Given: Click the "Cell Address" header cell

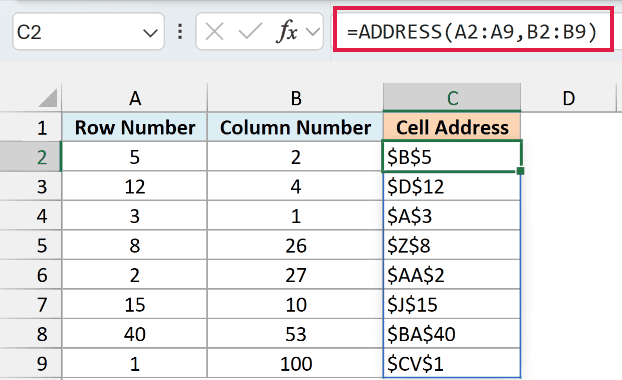Looking at the screenshot, I should (452, 127).
